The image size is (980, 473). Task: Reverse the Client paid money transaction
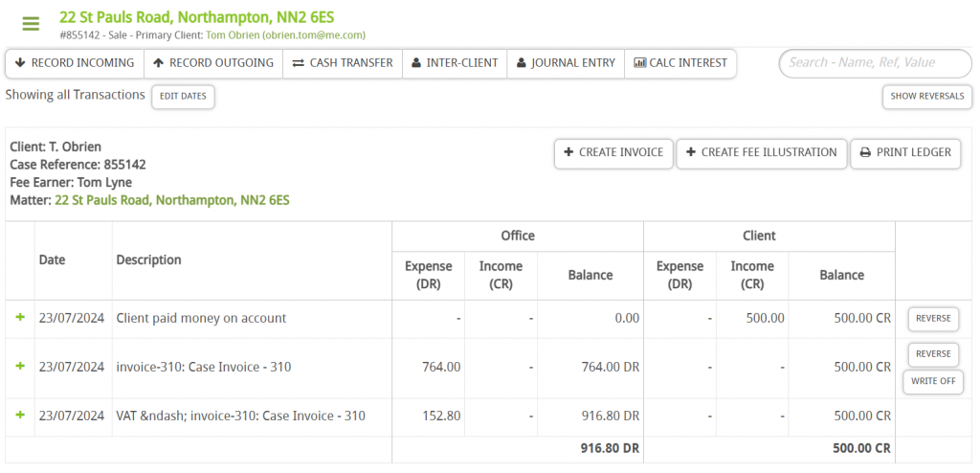933,319
